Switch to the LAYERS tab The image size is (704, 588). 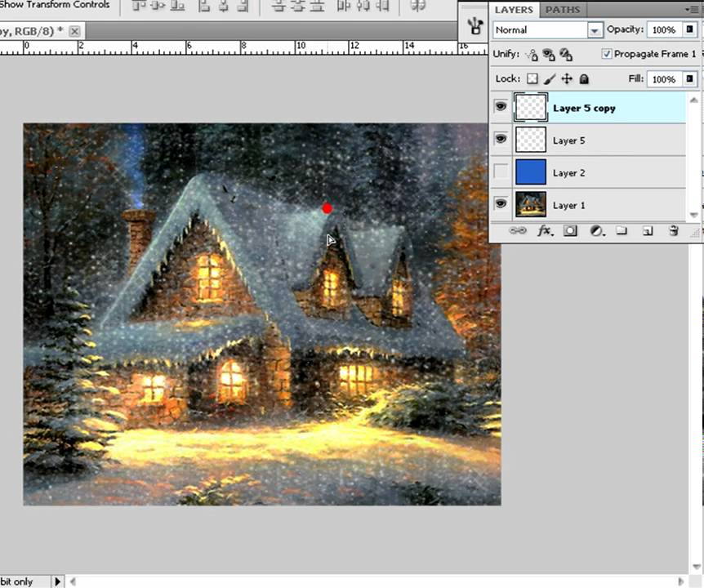pos(514,10)
